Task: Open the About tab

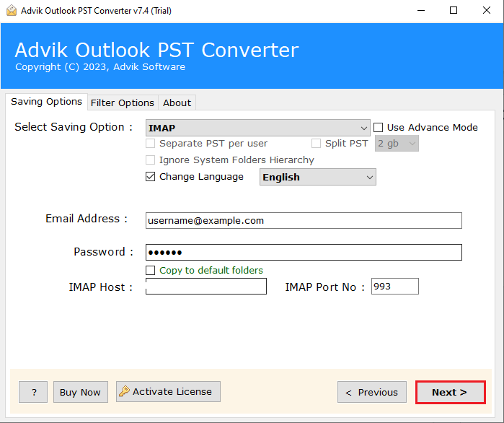Action: pos(177,103)
